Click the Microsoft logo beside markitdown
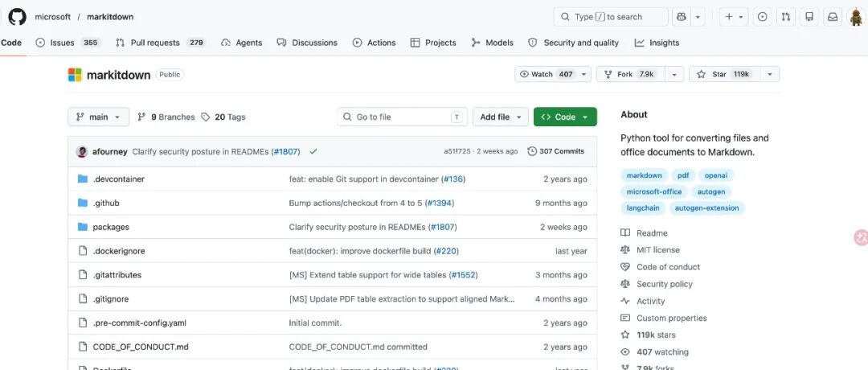The width and height of the screenshot is (868, 370). pyautogui.click(x=75, y=75)
